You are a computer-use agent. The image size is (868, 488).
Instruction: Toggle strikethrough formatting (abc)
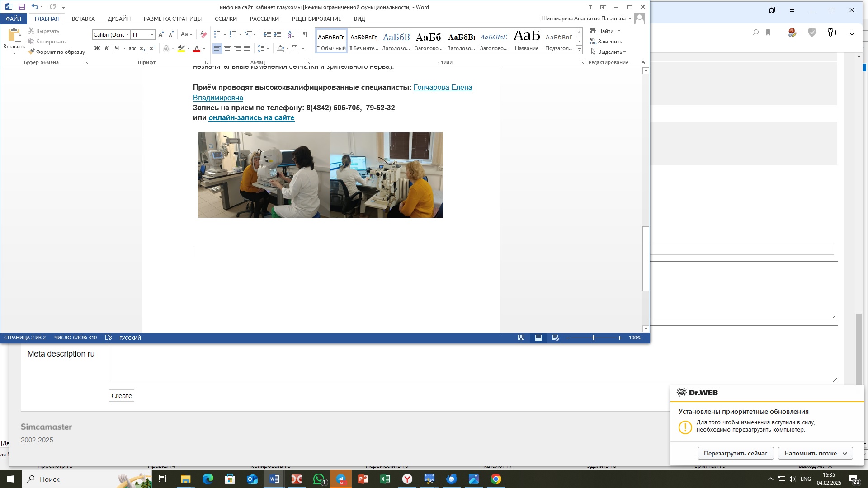coord(132,48)
